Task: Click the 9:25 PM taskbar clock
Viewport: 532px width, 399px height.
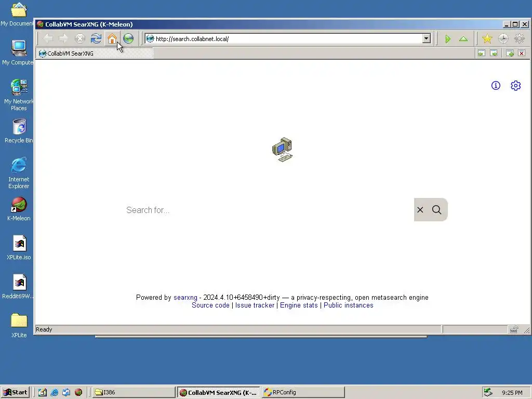Action: [512, 393]
